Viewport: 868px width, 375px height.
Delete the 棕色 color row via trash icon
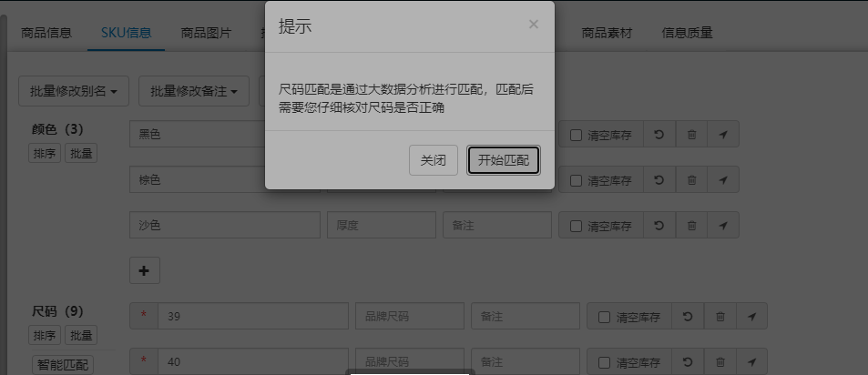point(691,179)
